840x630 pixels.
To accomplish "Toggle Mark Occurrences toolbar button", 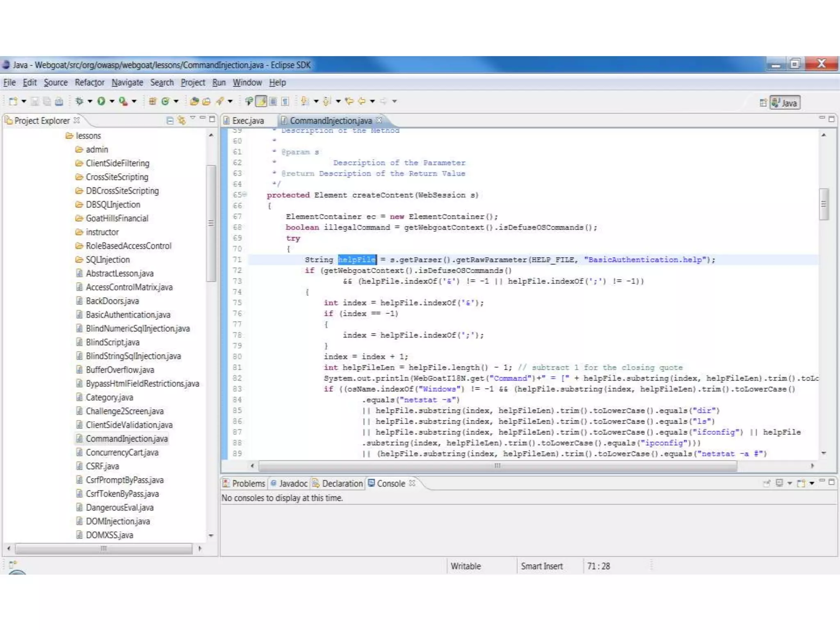I will pos(261,101).
